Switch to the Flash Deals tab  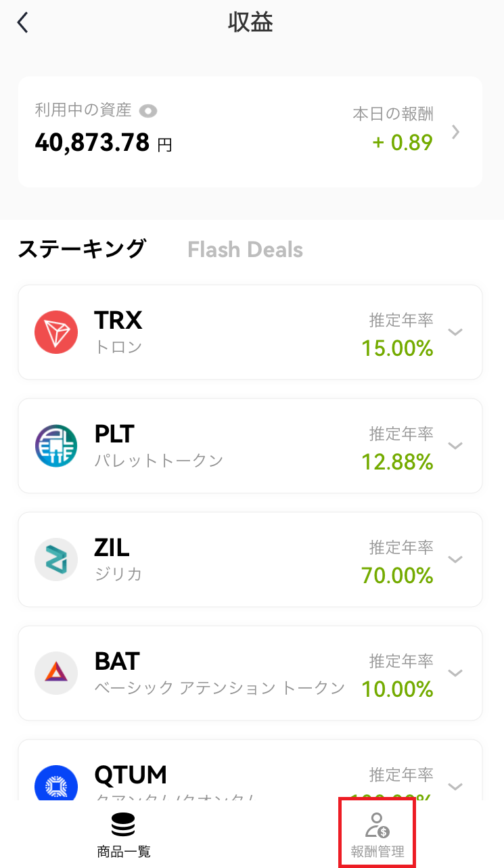coord(245,250)
